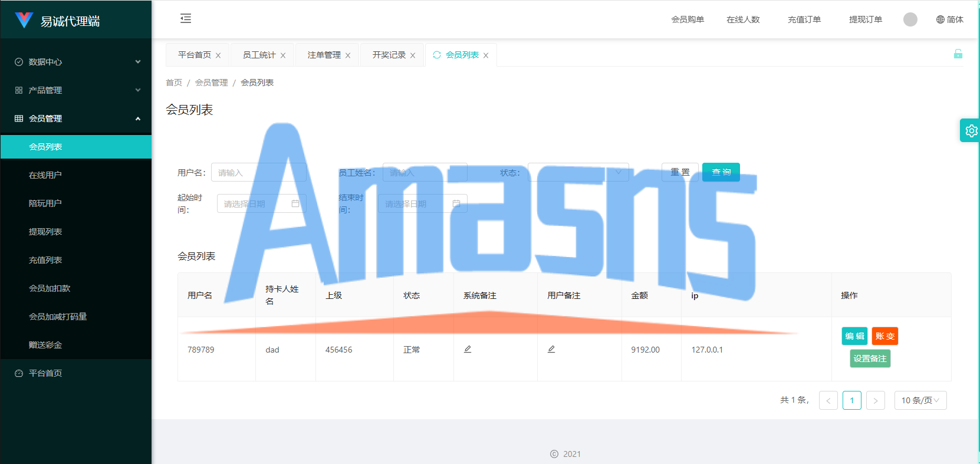Close the 开奖记录 tab
980x464 pixels.
click(413, 55)
